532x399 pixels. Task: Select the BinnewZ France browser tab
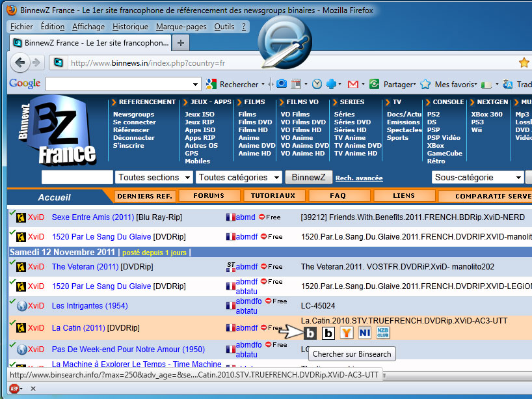[x=90, y=43]
